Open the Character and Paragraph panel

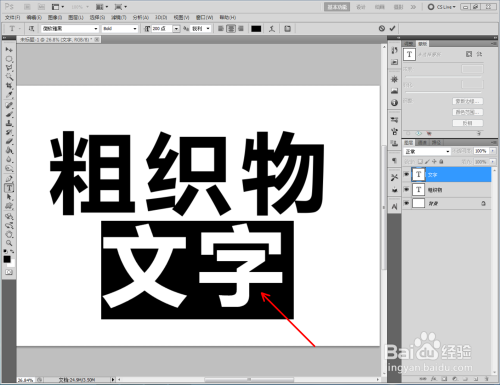(287, 29)
